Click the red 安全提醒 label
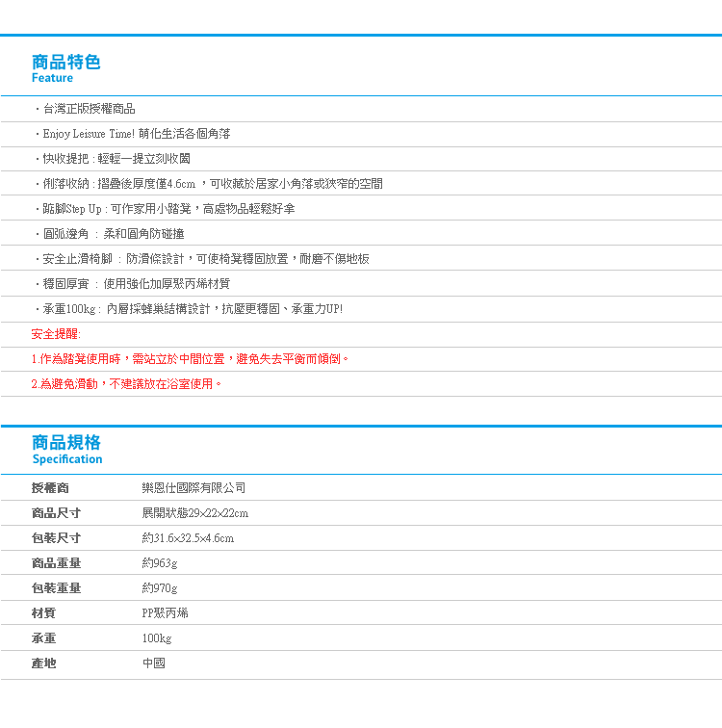This screenshot has height=728, width=722. click(x=56, y=334)
